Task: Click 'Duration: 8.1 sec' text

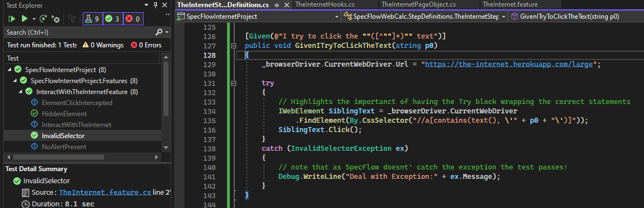Action: pos(63,204)
